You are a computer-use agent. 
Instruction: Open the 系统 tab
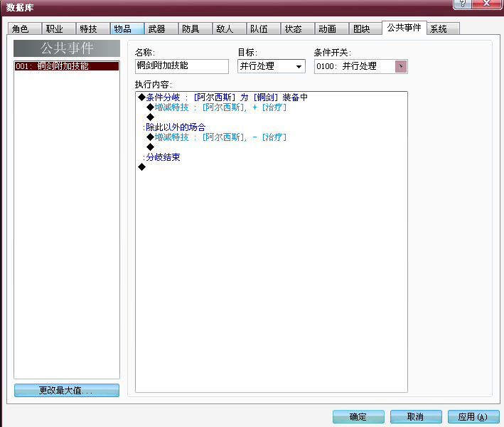[444, 28]
